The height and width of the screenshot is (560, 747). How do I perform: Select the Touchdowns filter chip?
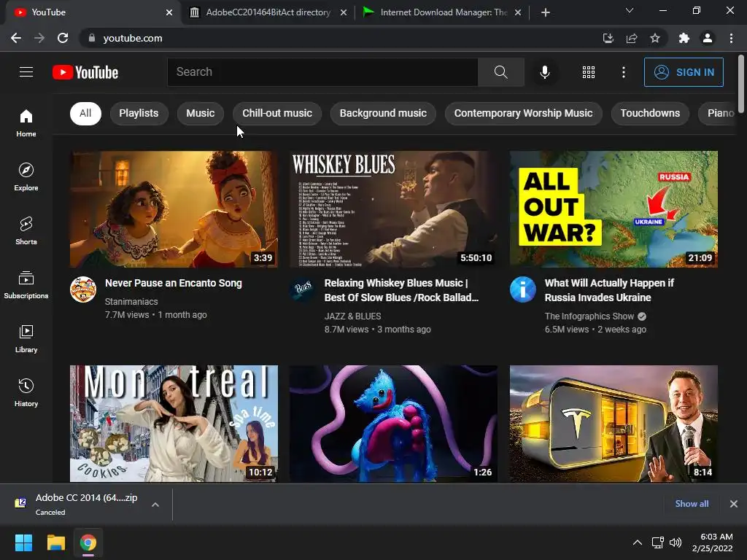(650, 113)
